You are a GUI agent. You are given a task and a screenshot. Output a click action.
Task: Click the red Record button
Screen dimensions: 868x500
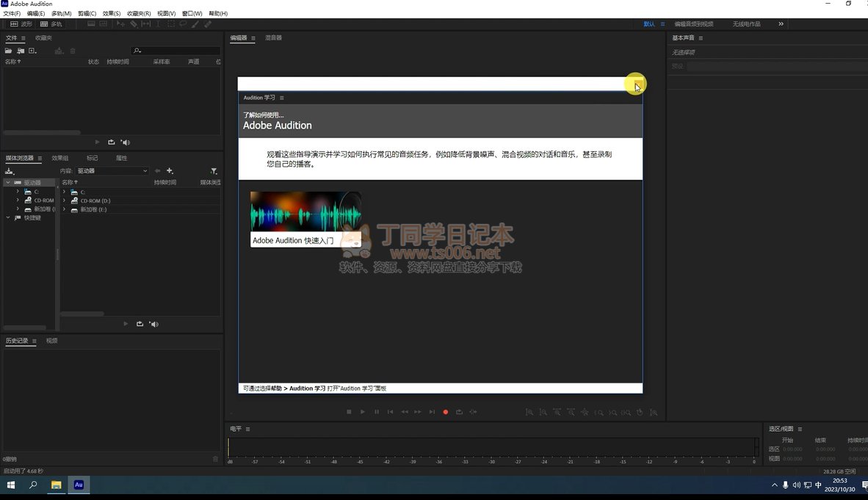pos(445,412)
